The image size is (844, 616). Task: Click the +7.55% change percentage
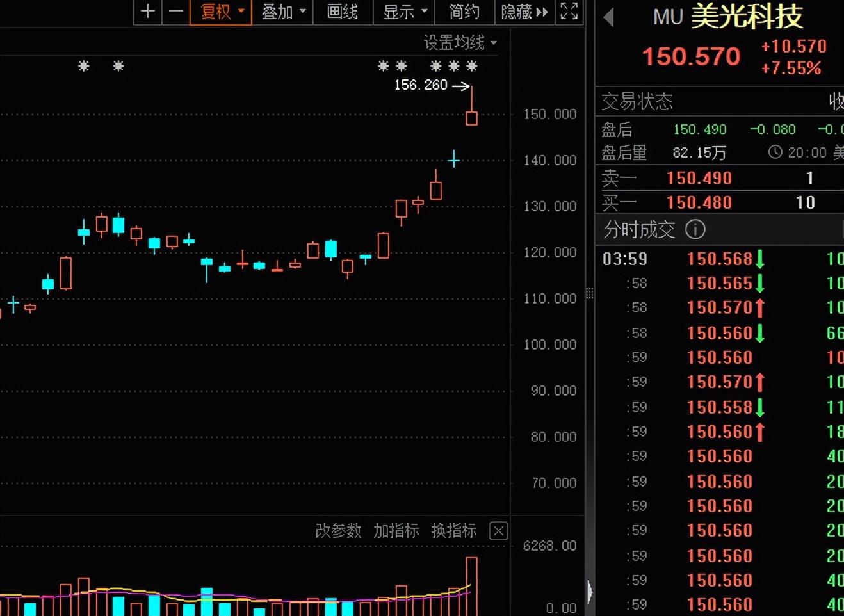791,68
